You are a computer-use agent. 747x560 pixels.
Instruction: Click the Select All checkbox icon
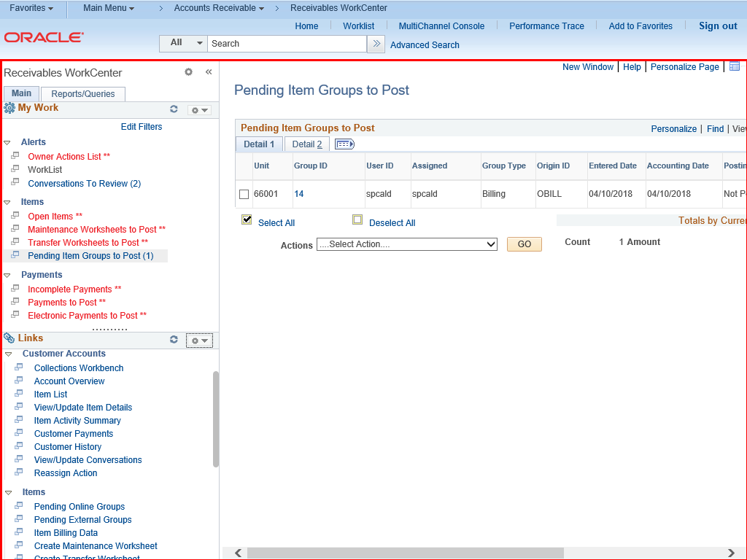[x=247, y=220]
